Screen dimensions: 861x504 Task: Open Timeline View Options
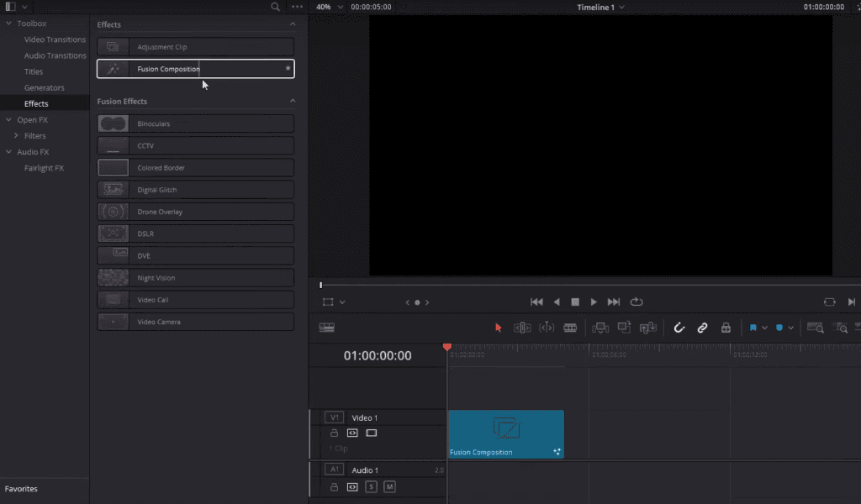327,328
